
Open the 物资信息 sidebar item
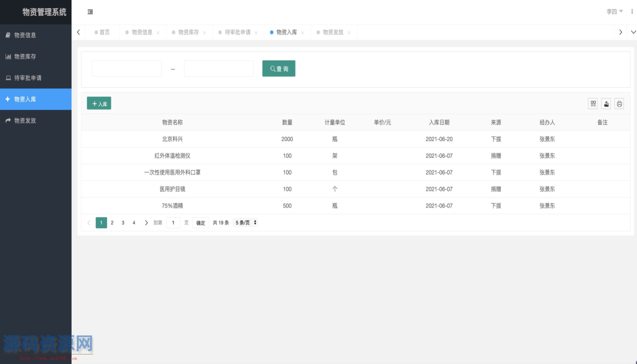pyautogui.click(x=35, y=35)
